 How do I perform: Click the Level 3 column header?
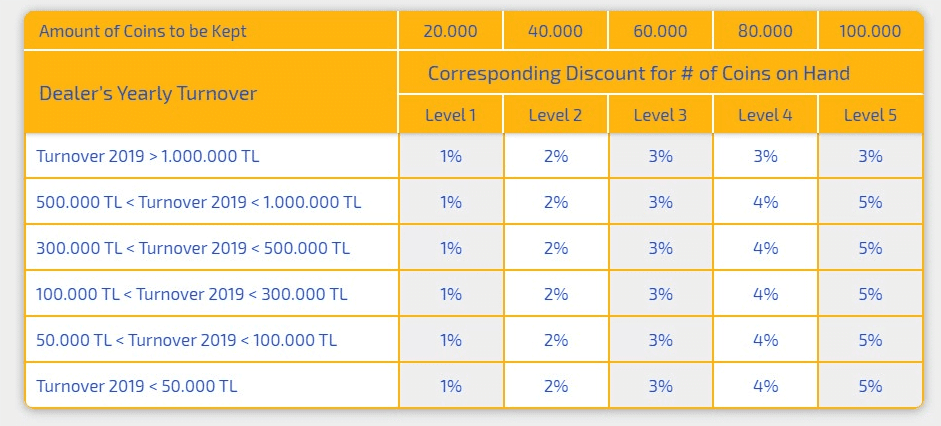pyautogui.click(x=660, y=115)
